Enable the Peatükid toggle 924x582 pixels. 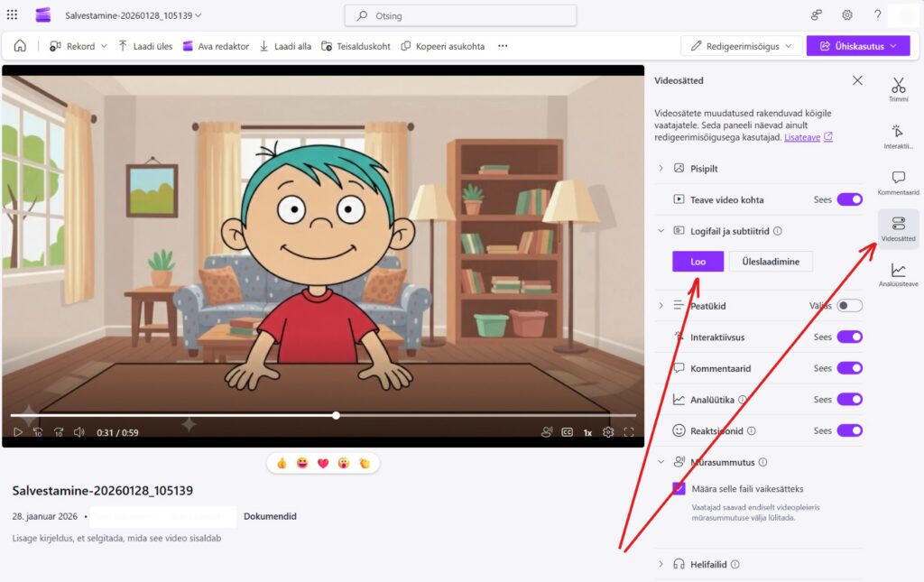[x=849, y=306]
